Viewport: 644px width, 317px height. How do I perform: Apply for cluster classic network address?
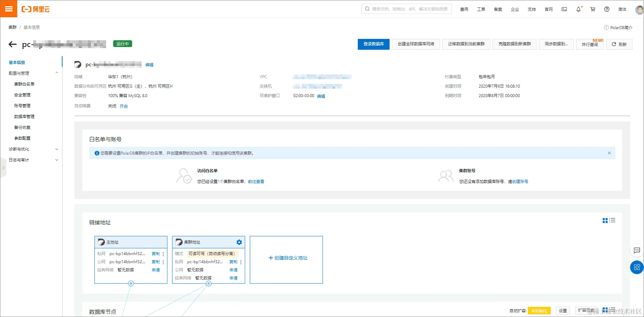[233, 278]
